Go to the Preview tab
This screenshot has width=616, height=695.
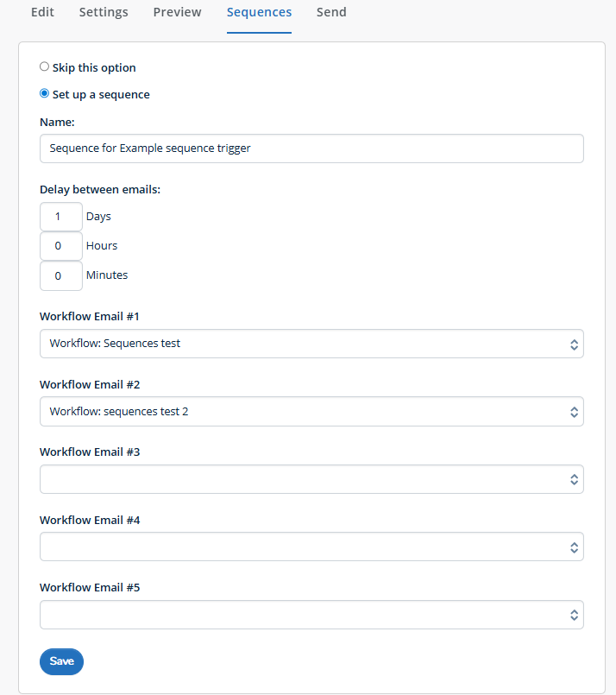click(x=177, y=12)
